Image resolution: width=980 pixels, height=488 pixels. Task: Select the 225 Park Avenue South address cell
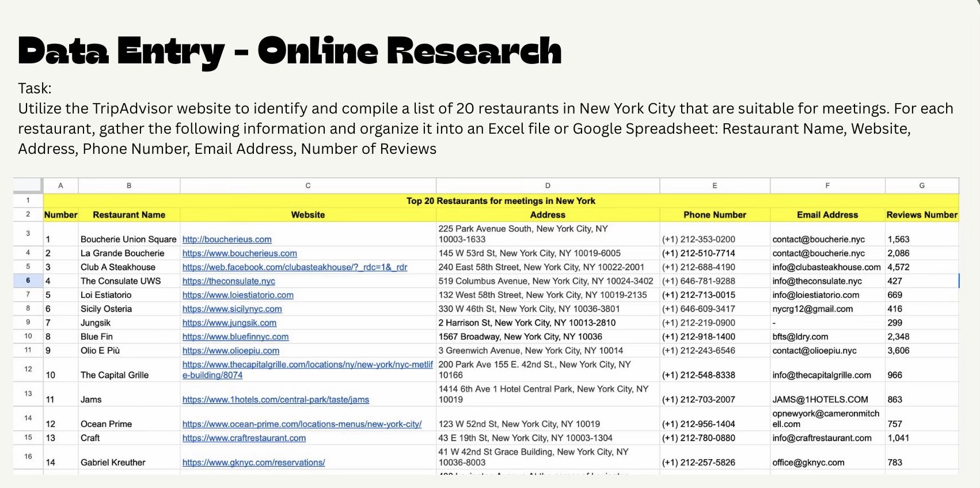pos(548,234)
